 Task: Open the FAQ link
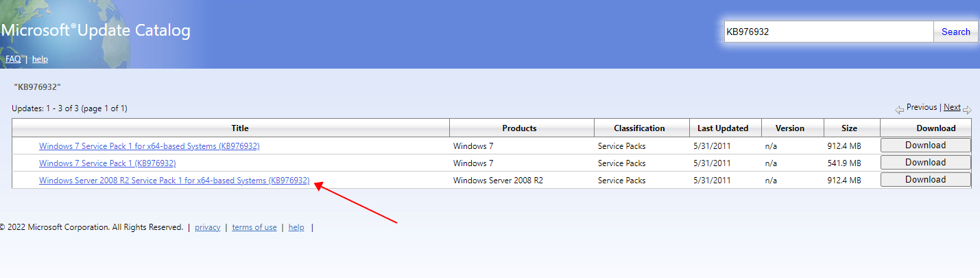pyautogui.click(x=13, y=59)
